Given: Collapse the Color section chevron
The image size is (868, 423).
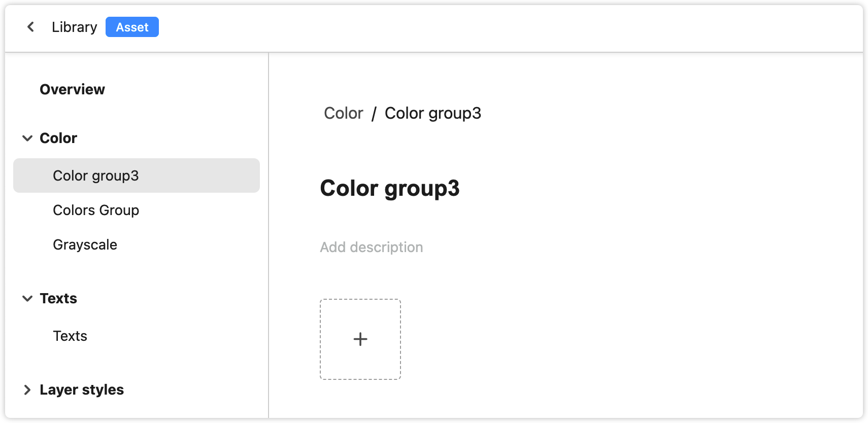Looking at the screenshot, I should (x=27, y=138).
